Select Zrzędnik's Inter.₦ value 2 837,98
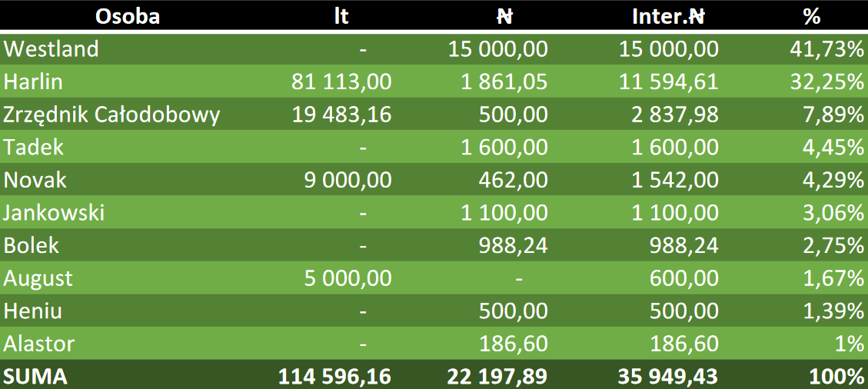The image size is (868, 389). click(676, 115)
